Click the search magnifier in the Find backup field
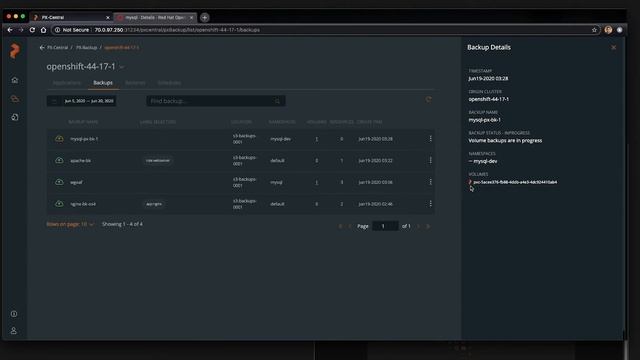The width and height of the screenshot is (640, 360). pyautogui.click(x=277, y=101)
